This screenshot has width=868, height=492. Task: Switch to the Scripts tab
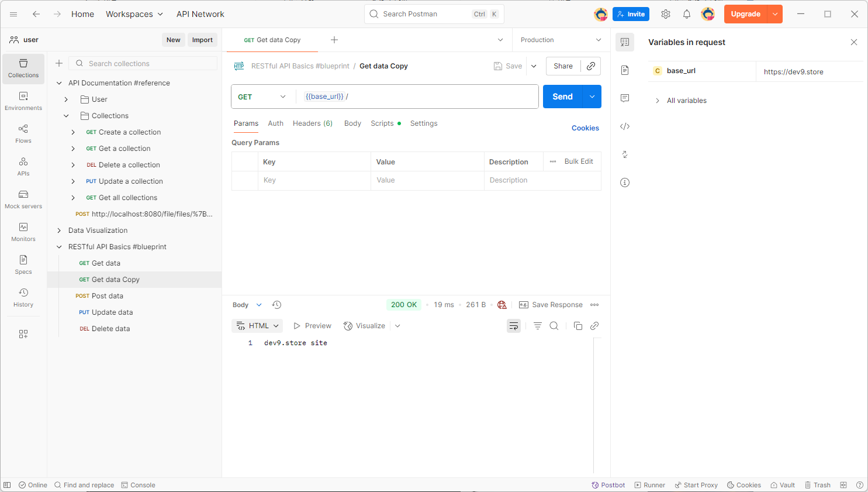click(x=385, y=123)
